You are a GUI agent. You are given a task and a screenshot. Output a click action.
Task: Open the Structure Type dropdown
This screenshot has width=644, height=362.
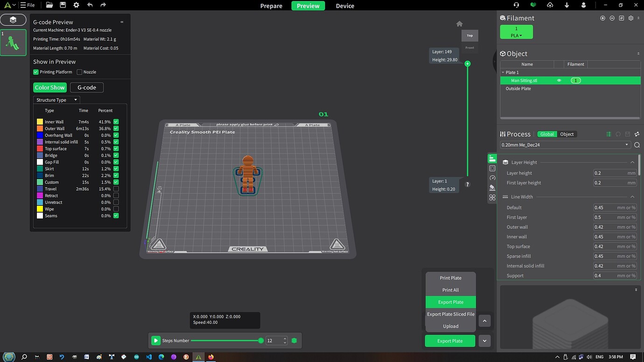coord(56,100)
